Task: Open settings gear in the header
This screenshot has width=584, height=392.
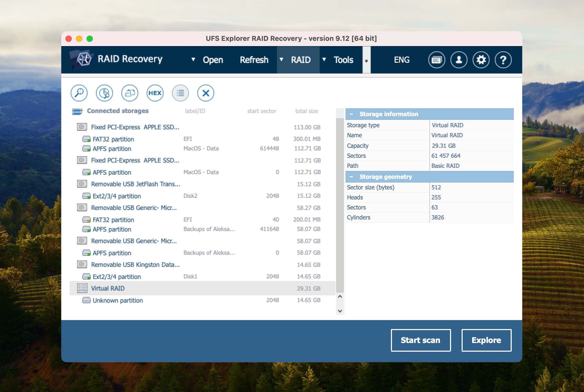Action: point(481,60)
